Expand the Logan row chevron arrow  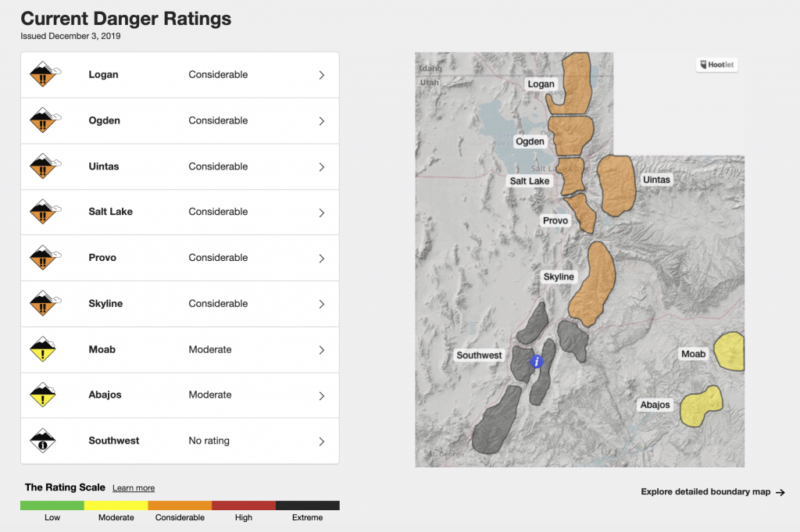click(x=321, y=75)
